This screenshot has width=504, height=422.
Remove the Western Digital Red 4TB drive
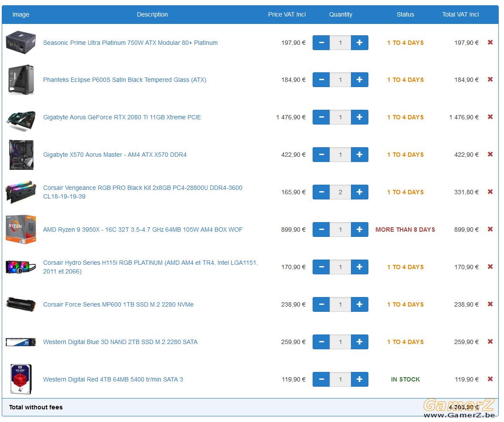pyautogui.click(x=490, y=379)
